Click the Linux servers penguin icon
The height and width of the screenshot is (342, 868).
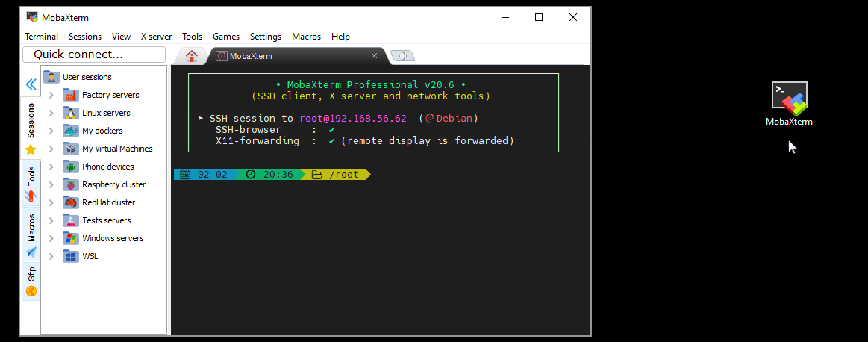point(71,113)
